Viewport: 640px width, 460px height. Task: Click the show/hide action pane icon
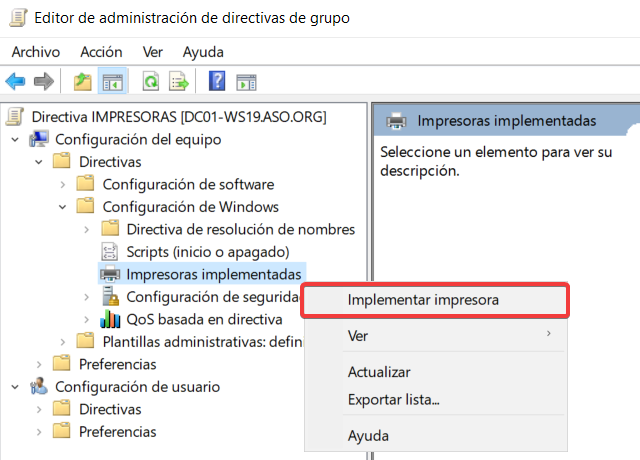[x=245, y=81]
